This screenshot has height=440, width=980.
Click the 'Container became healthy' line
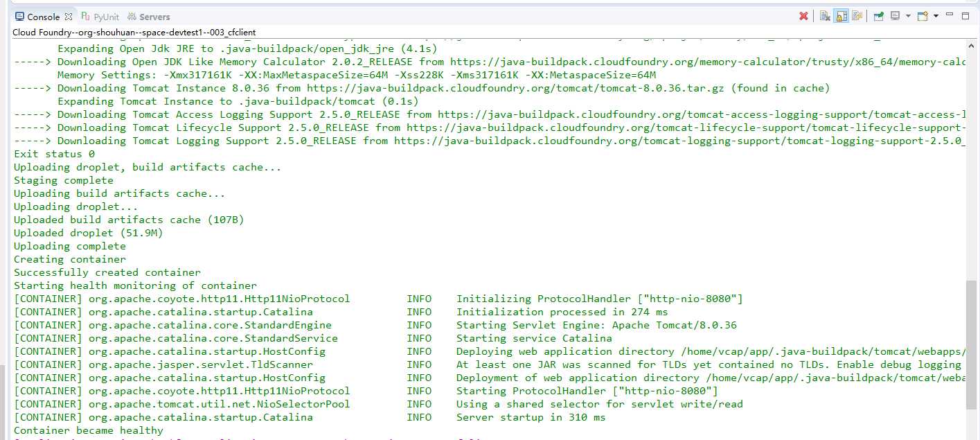click(89, 430)
